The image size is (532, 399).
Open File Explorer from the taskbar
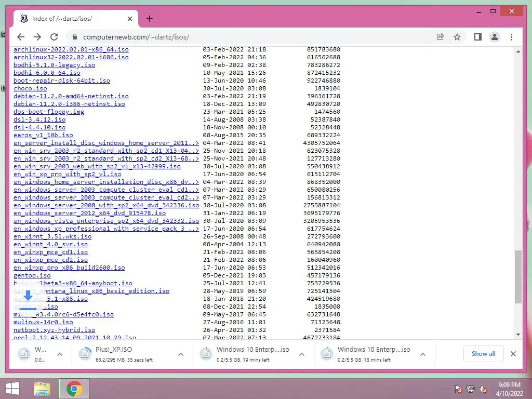point(42,389)
